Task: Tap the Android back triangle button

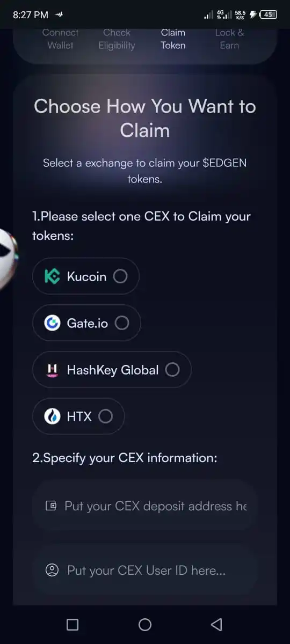Action: click(x=216, y=624)
